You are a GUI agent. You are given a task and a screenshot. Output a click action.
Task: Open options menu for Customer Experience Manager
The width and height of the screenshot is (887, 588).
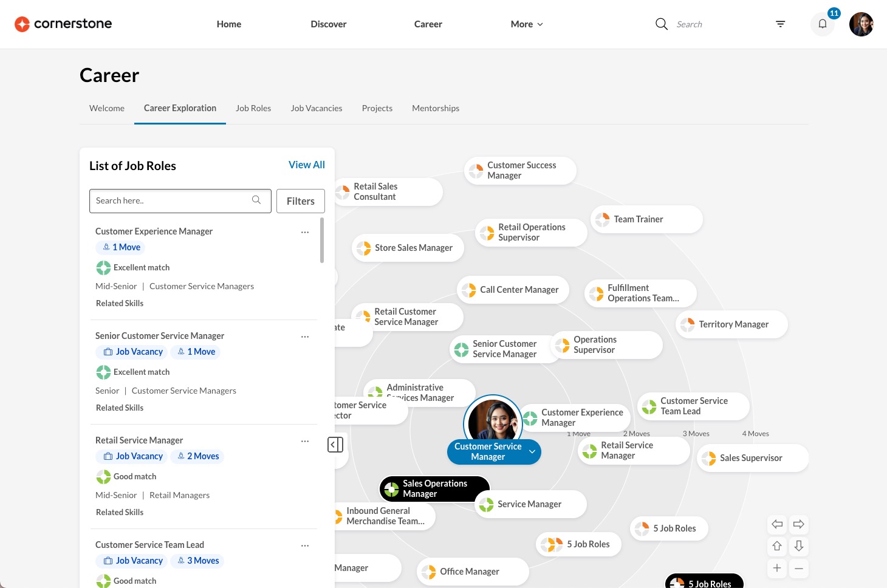tap(305, 232)
